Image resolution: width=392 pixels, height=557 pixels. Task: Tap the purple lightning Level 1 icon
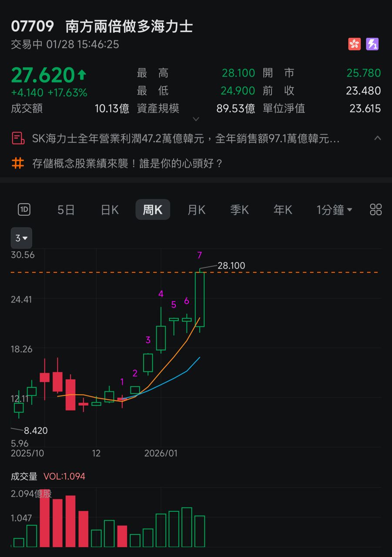pos(372,44)
